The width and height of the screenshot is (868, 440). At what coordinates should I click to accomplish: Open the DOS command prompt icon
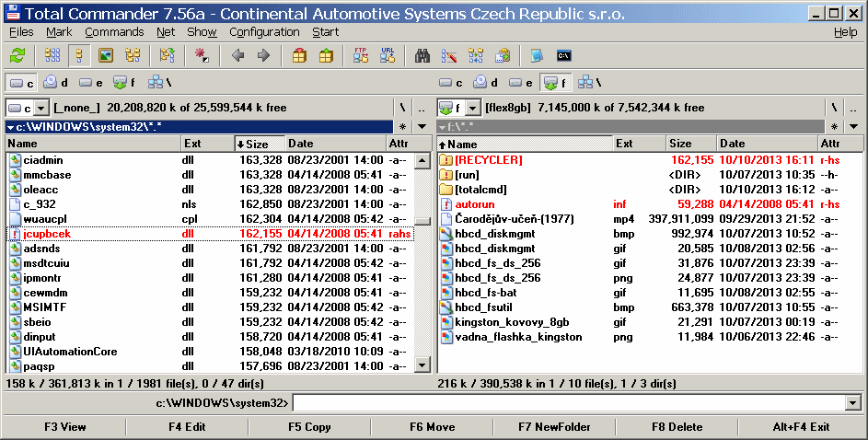click(x=564, y=55)
